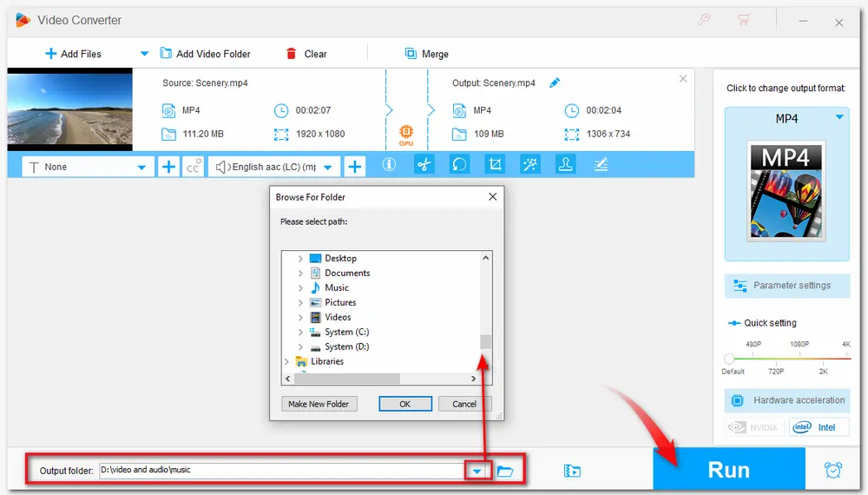Click the MP4 format image
Image resolution: width=868 pixels, height=495 pixels.
pos(786,190)
